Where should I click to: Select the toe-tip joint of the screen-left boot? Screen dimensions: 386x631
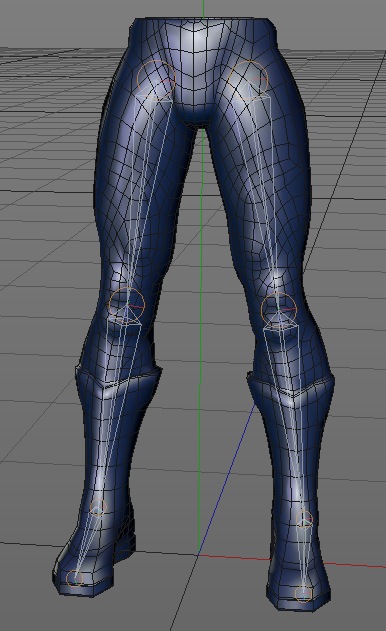point(75,579)
